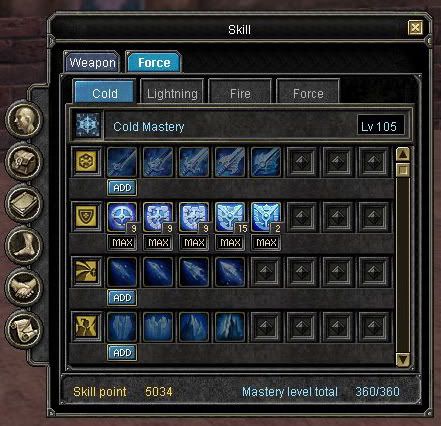This screenshot has width=441, height=426.
Task: Click the Cold Mastery snowflake icon
Action: pos(88,125)
